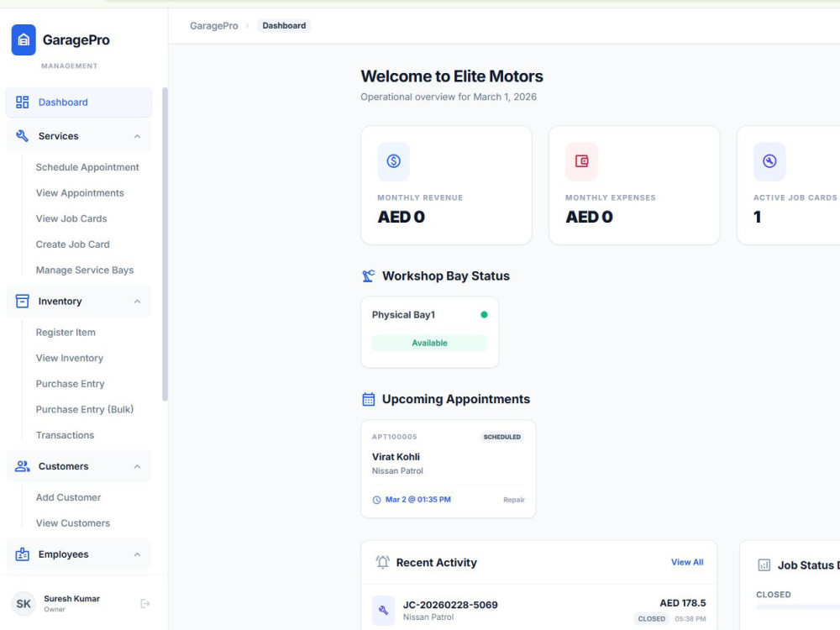The height and width of the screenshot is (630, 840).
Task: Open the Monthly Revenue card
Action: 446,186
